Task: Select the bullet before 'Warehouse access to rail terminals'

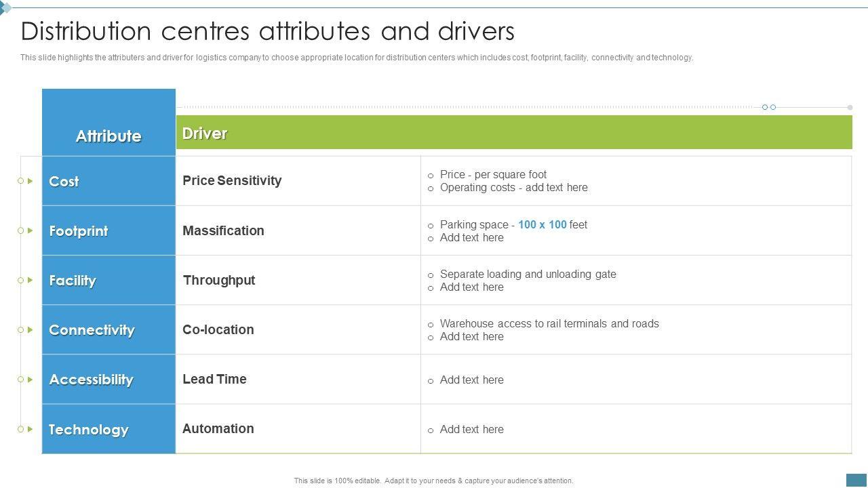Action: click(431, 325)
